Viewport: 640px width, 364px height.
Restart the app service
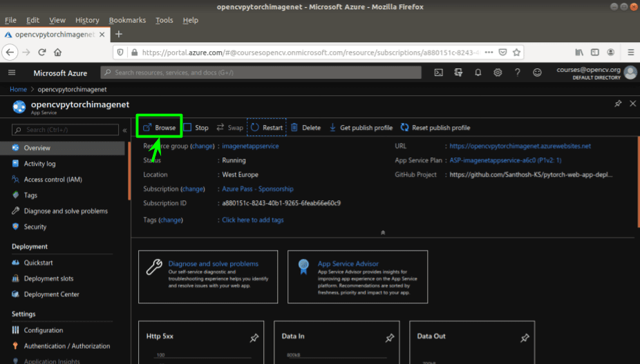tap(267, 128)
